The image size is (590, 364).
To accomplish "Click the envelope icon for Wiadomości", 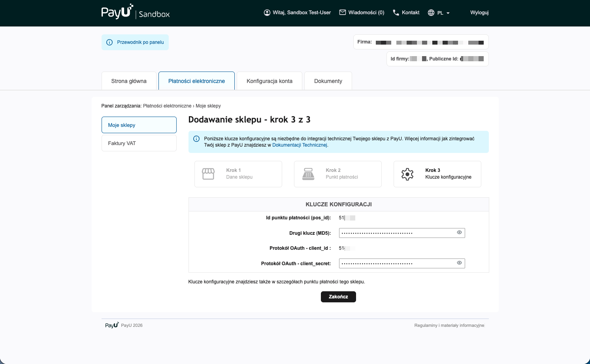I will click(343, 12).
